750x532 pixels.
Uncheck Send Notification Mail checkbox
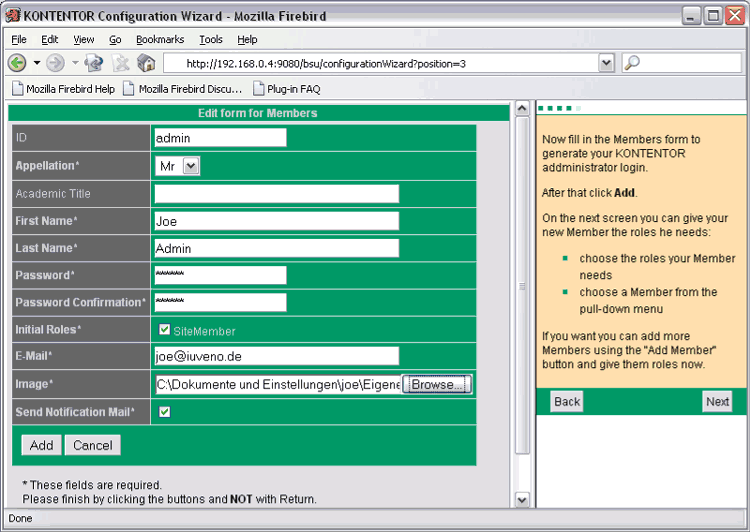point(164,411)
